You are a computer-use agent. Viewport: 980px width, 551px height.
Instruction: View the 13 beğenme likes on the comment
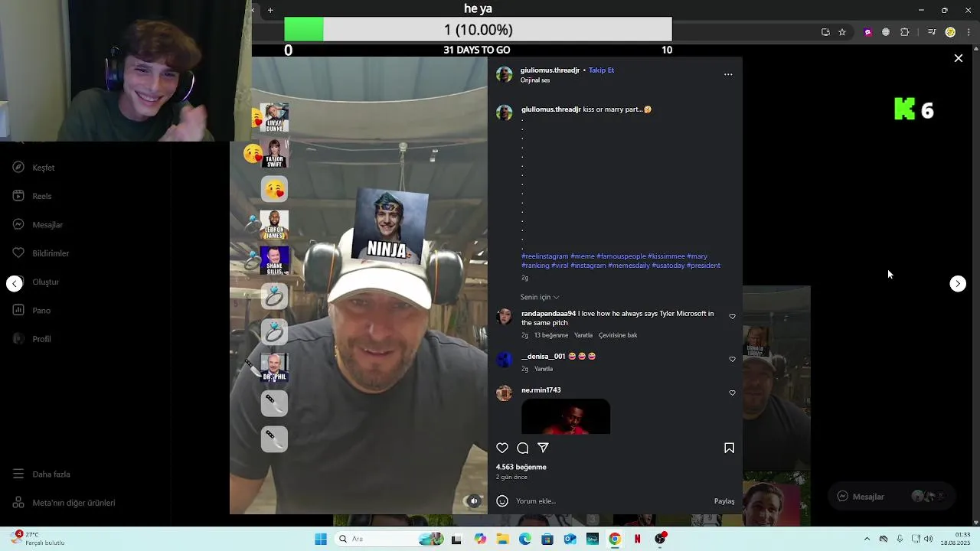pos(551,335)
